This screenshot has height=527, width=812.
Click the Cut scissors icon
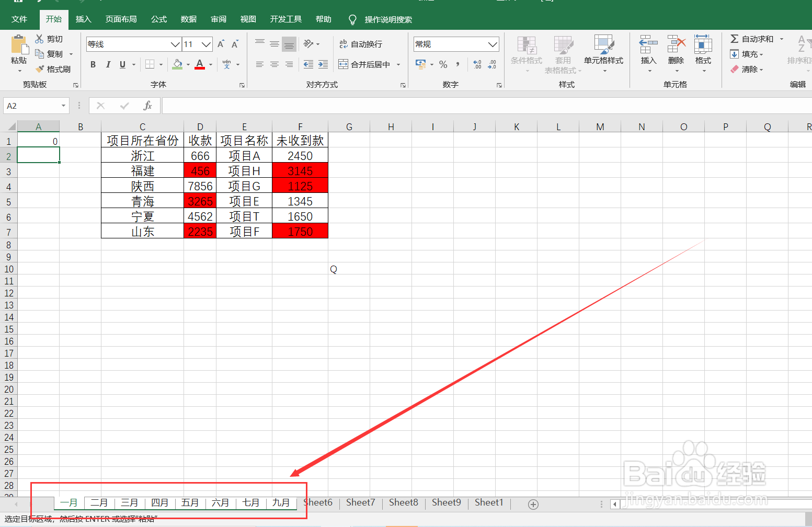(x=39, y=39)
